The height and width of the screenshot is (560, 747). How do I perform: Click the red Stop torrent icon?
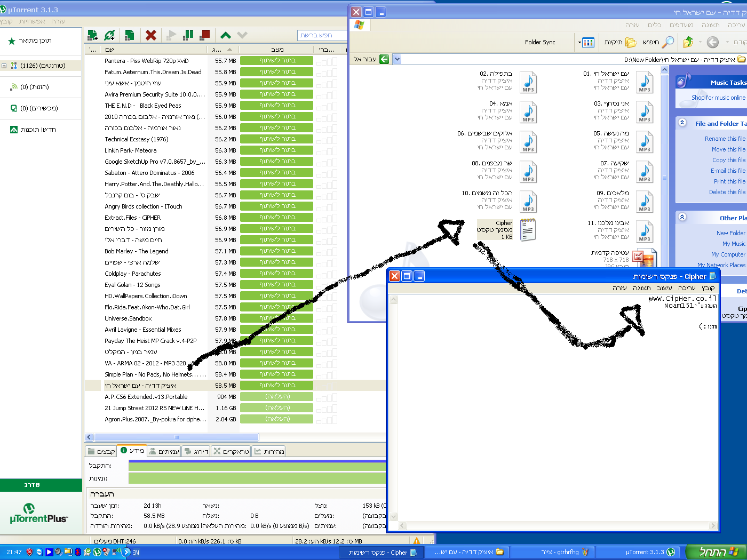(204, 35)
